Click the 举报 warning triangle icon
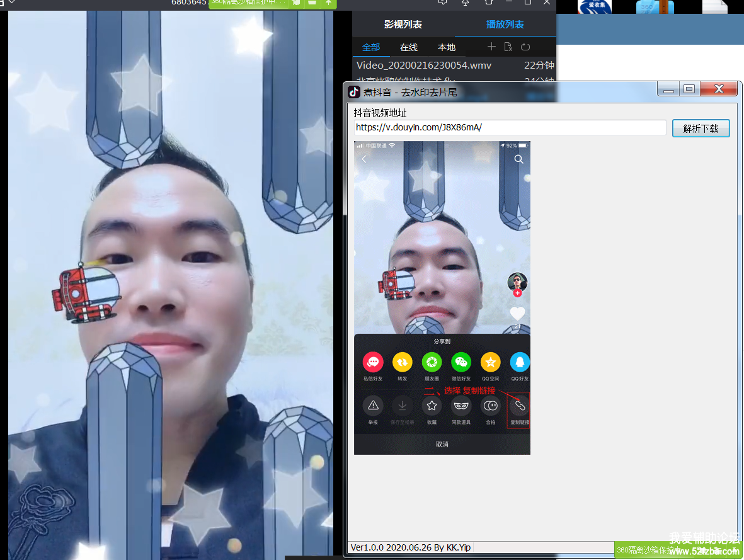This screenshot has width=744, height=560. (x=373, y=406)
